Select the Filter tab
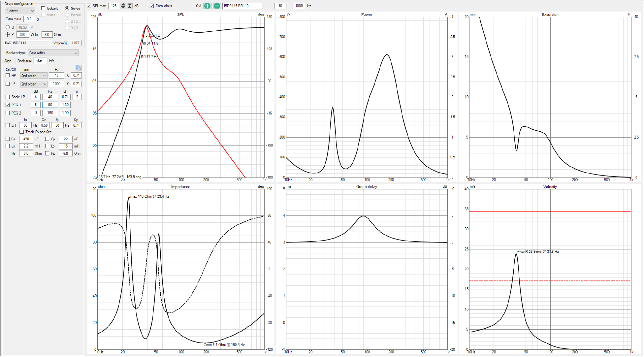The image size is (644, 357). tap(39, 60)
